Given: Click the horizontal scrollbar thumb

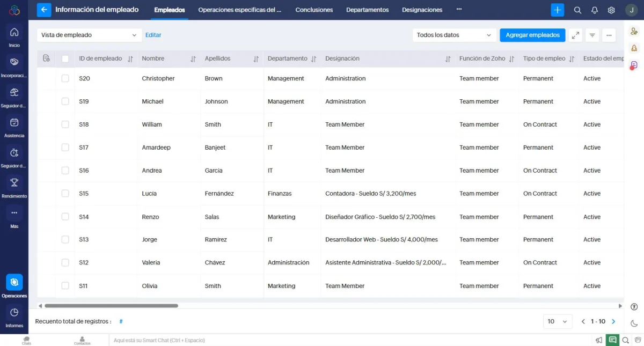Looking at the screenshot, I should point(111,306).
